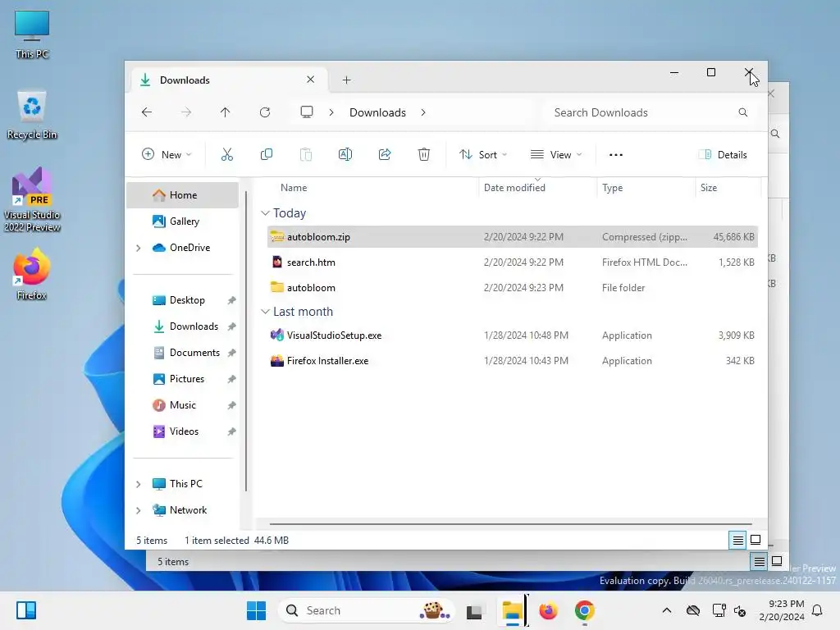The height and width of the screenshot is (630, 840).
Task: Toggle the Details pane
Action: (x=724, y=155)
